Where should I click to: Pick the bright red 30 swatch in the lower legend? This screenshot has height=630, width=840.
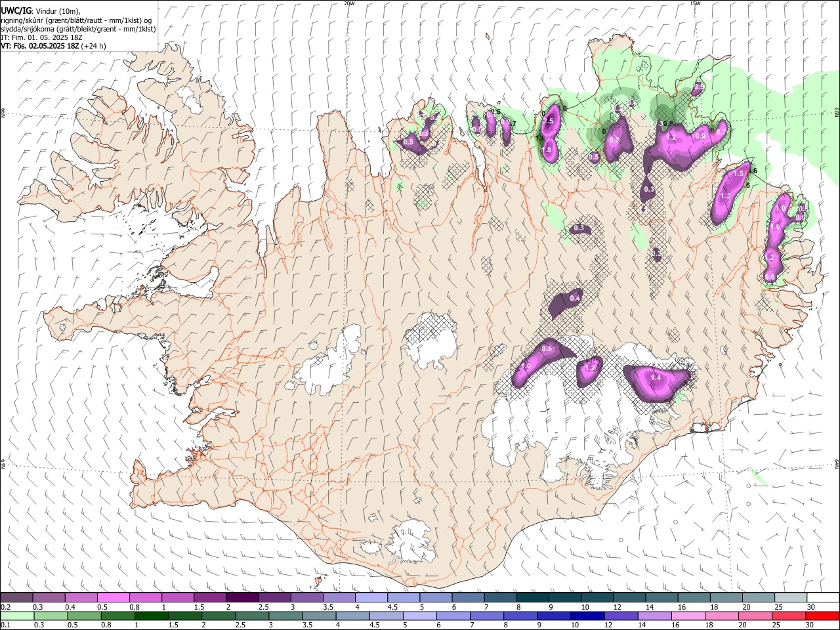[822, 616]
